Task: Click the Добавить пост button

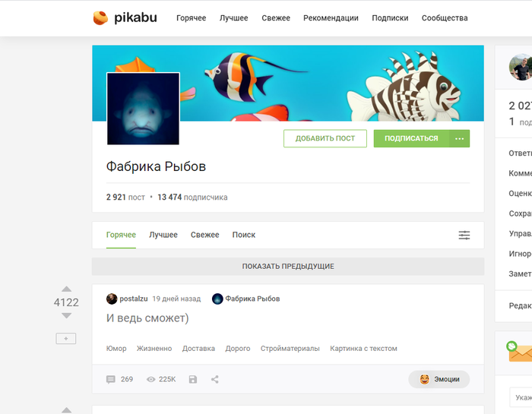Action: click(325, 138)
